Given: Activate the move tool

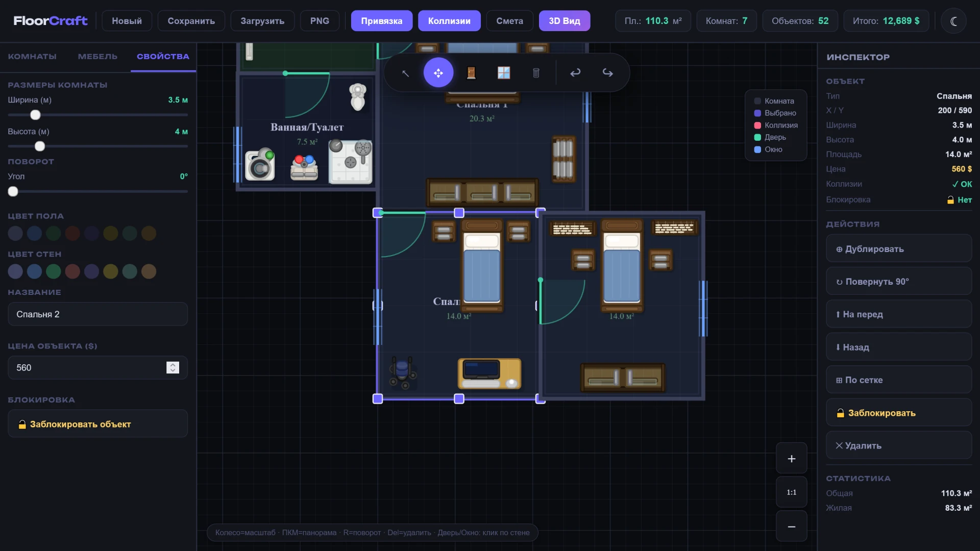Looking at the screenshot, I should click(438, 73).
